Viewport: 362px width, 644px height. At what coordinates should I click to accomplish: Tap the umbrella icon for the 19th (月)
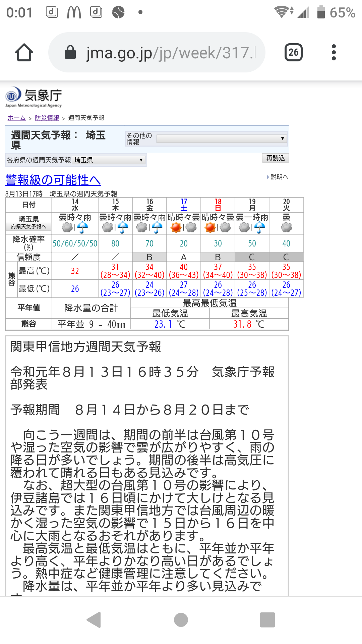[x=259, y=228]
